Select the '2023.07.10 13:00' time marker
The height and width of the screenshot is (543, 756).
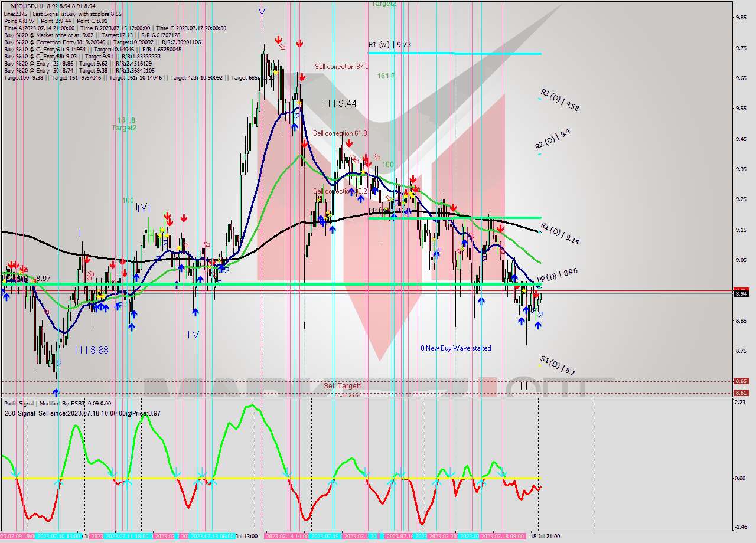tap(58, 537)
